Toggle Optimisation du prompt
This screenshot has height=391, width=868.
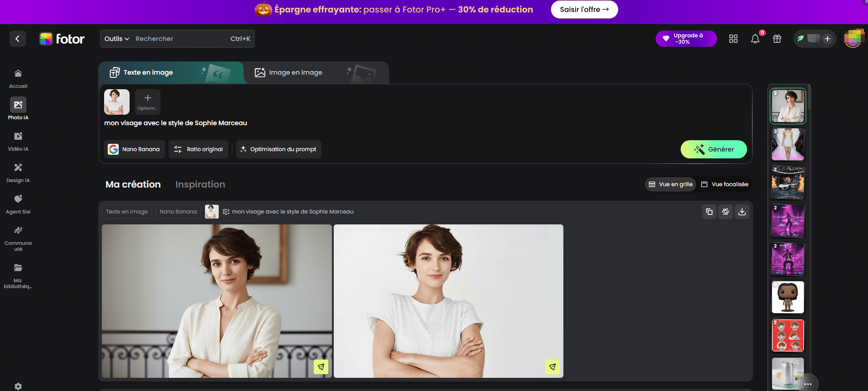(x=278, y=149)
